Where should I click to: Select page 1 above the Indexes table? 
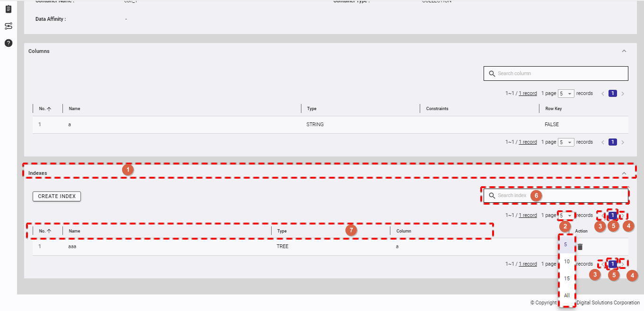pyautogui.click(x=612, y=216)
